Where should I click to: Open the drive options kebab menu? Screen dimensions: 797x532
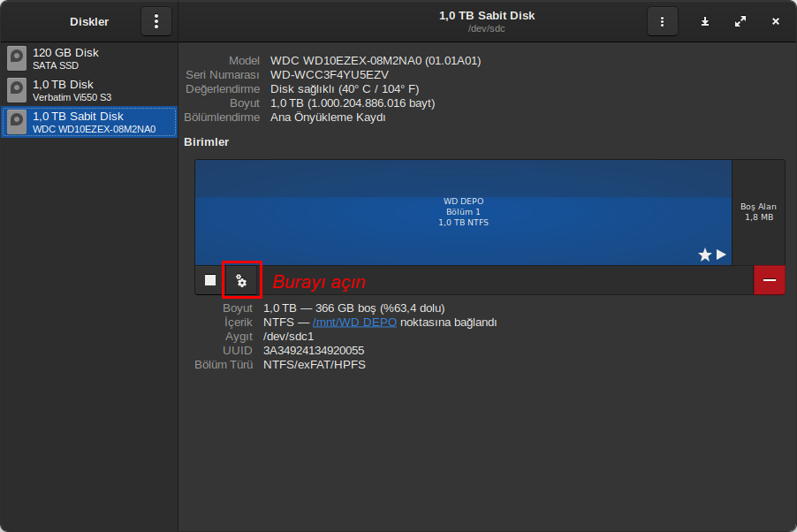pos(662,21)
